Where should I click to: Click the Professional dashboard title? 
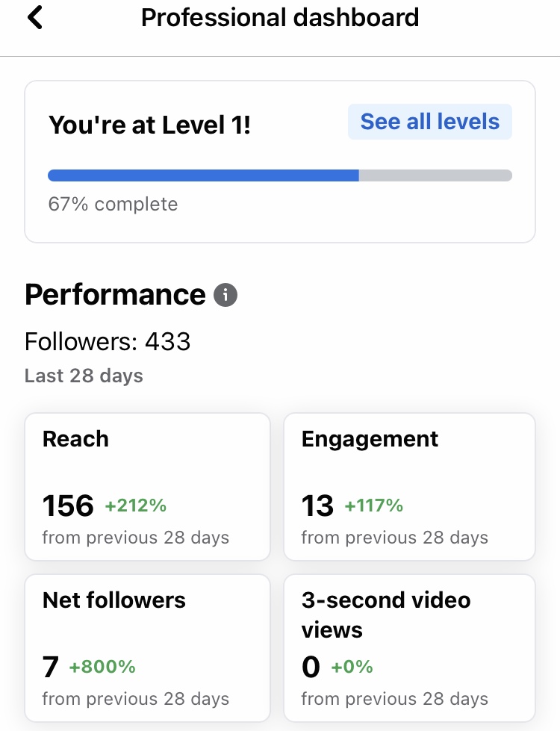(x=280, y=17)
